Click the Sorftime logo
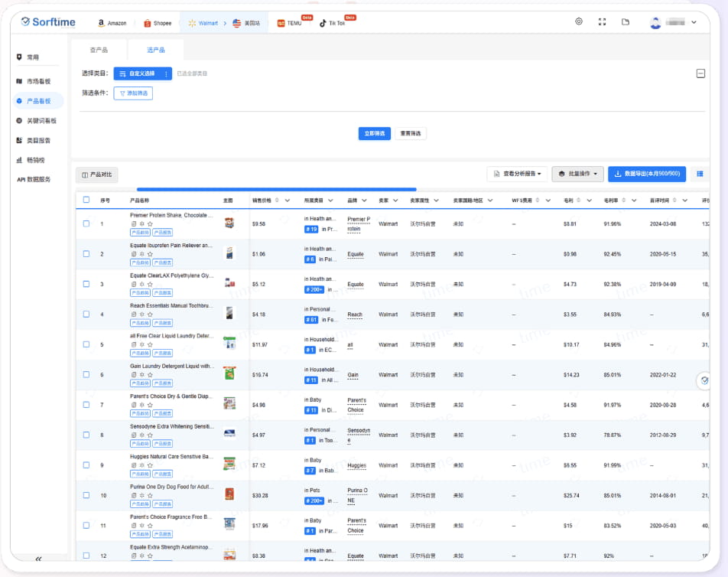The width and height of the screenshot is (728, 577). (x=48, y=22)
